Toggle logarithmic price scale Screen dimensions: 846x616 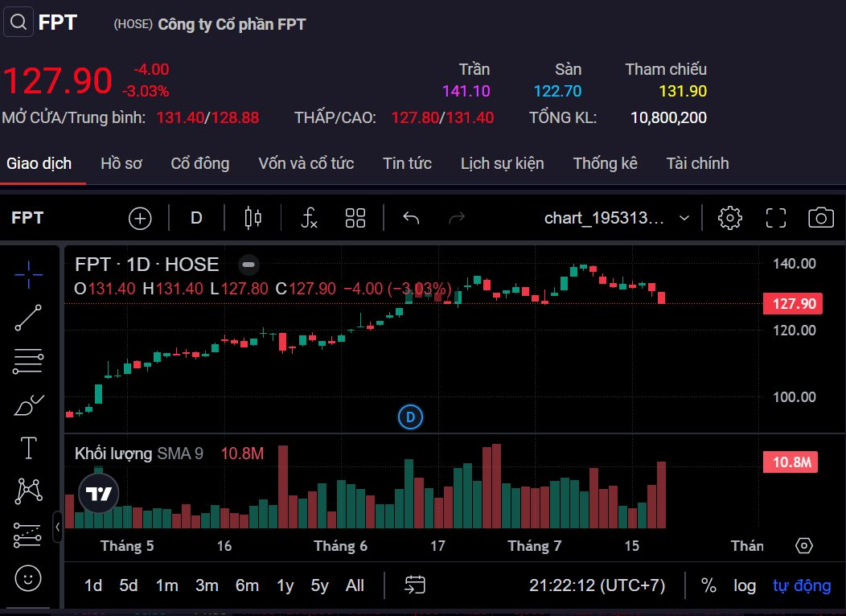pyautogui.click(x=745, y=585)
